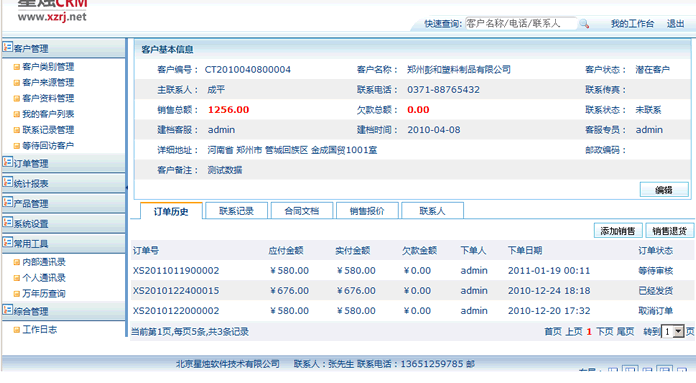Collapse the 综合管理 menu header

click(x=63, y=311)
